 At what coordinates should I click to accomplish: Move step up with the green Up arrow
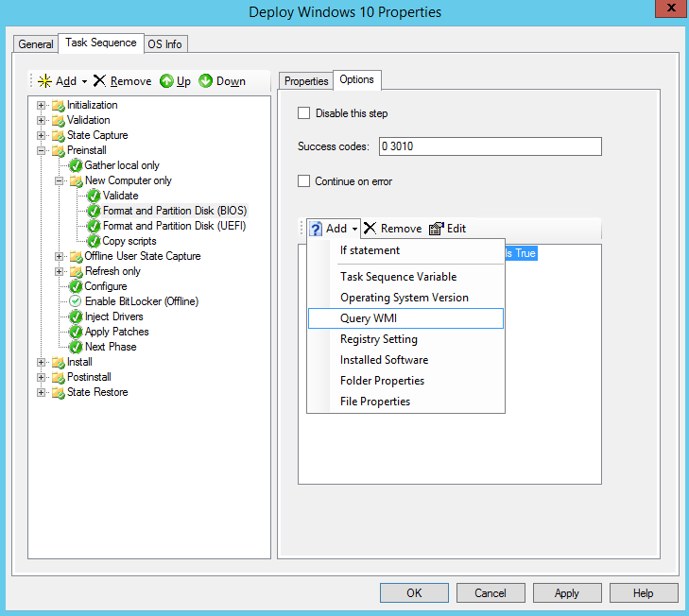[x=166, y=81]
